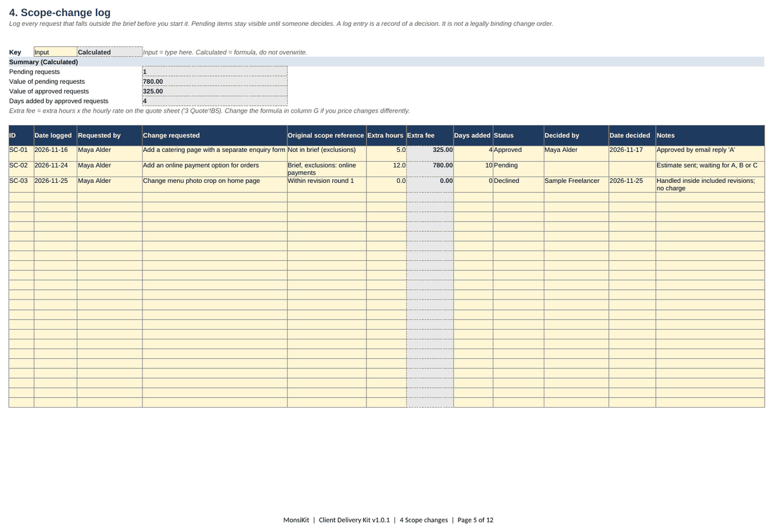Click the 'Change requested' column header

215,135
